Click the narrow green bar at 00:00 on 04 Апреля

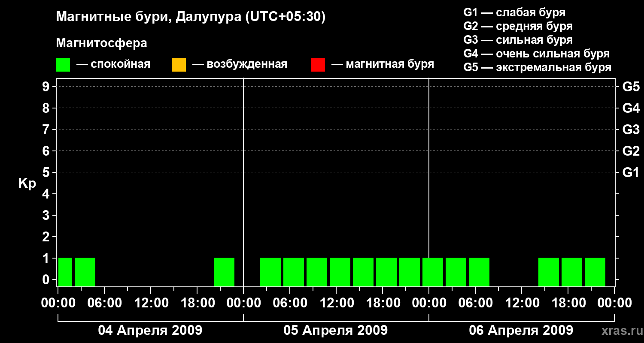[x=65, y=272]
